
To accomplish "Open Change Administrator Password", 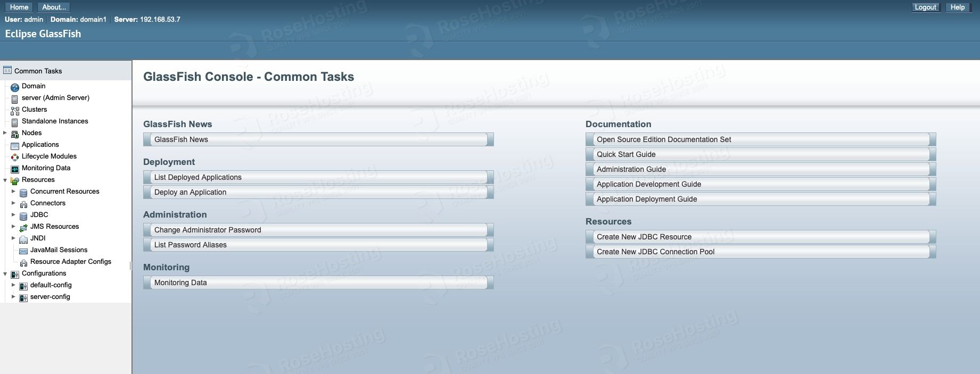I will (x=318, y=230).
